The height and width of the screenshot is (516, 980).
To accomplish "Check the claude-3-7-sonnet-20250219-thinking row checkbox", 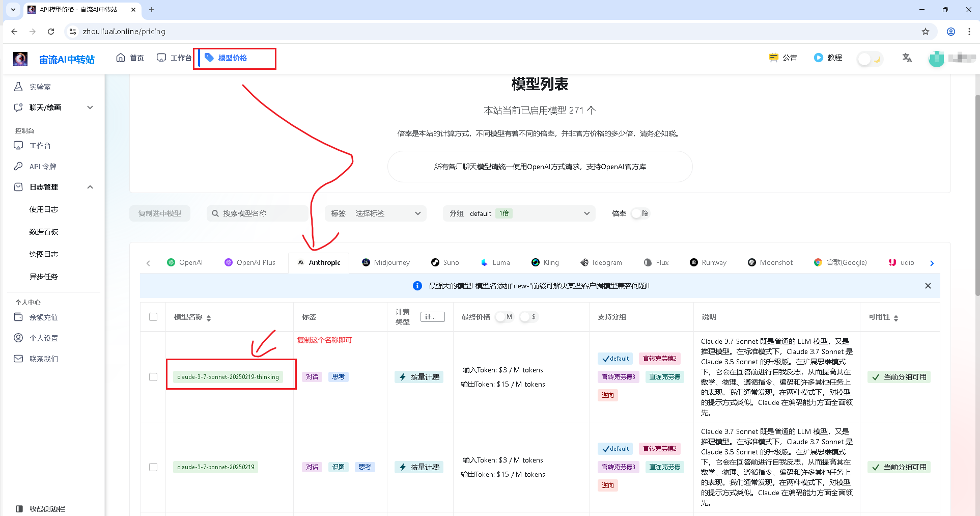I will pyautogui.click(x=153, y=377).
